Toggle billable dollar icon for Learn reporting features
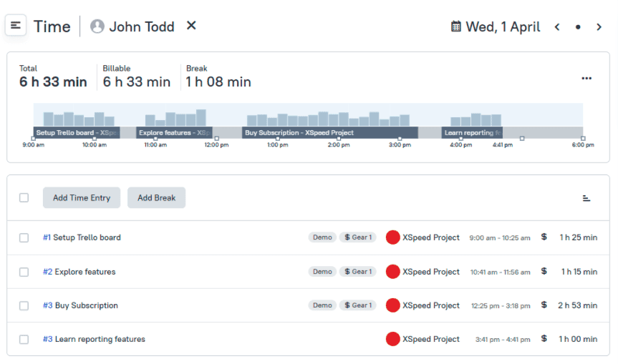 [x=544, y=338]
